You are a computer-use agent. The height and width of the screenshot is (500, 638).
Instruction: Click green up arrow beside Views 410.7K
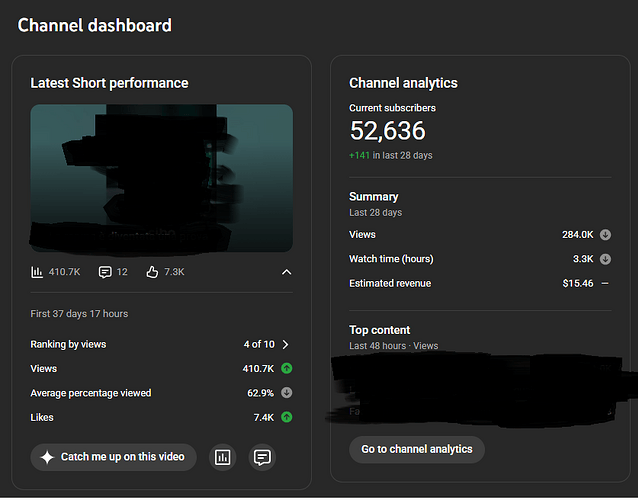pos(287,369)
